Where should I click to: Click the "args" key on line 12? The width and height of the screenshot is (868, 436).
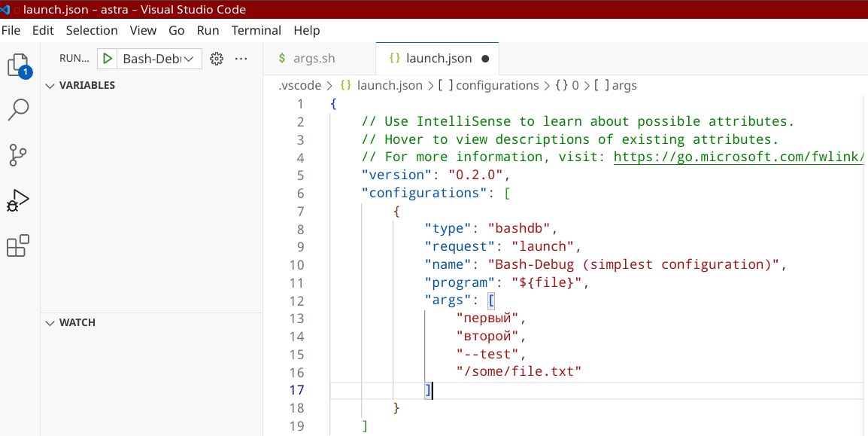(x=448, y=300)
